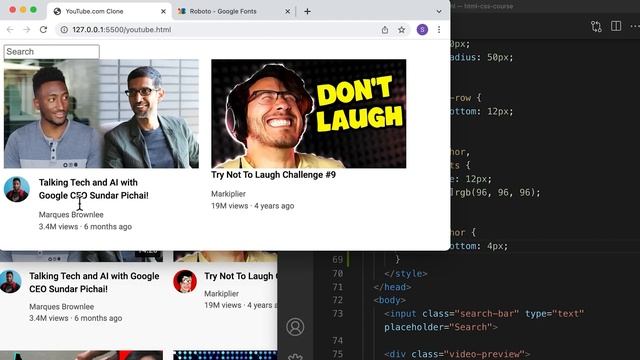Click line number 73 in editor
The height and width of the screenshot is (360, 640).
click(338, 313)
